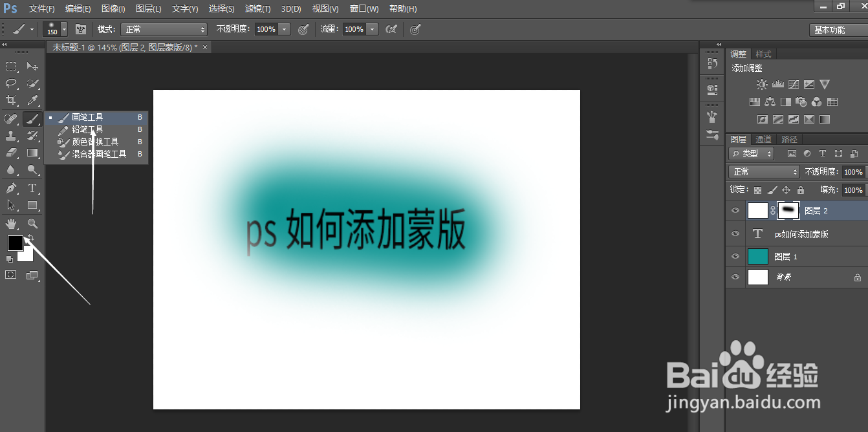
Task: Select the Dodge tool
Action: [32, 170]
